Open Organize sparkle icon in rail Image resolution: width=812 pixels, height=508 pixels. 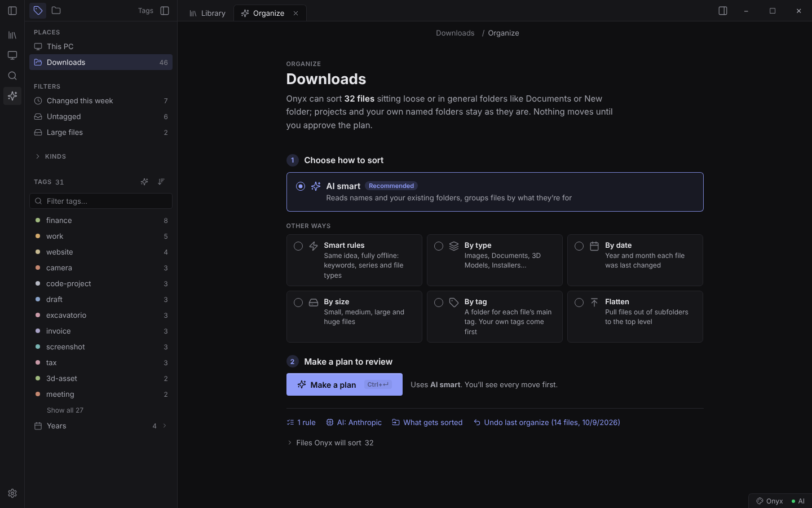pyautogui.click(x=12, y=96)
